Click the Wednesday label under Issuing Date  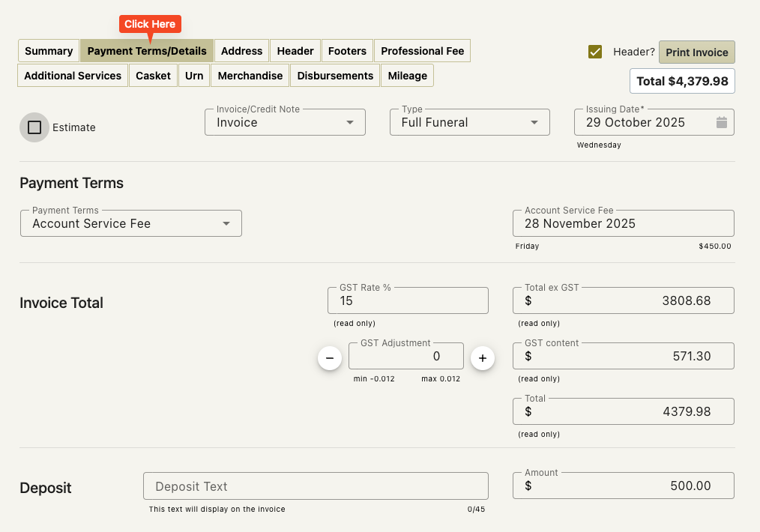point(599,145)
